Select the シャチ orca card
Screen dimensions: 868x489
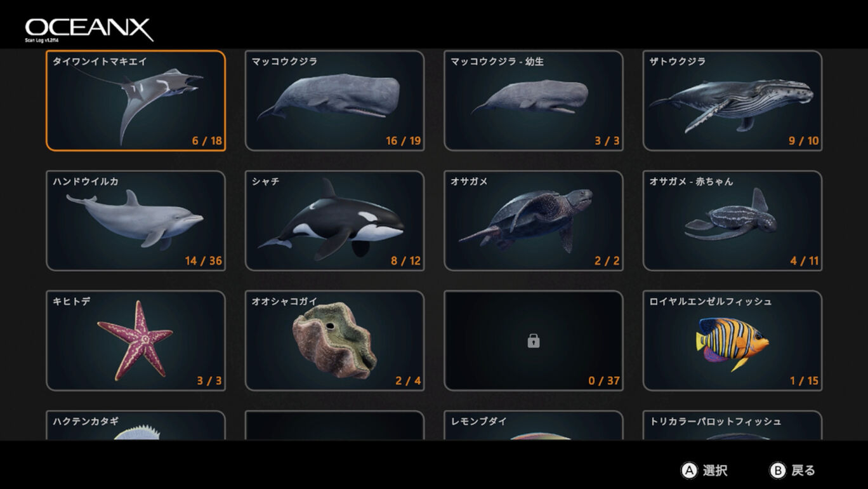334,220
